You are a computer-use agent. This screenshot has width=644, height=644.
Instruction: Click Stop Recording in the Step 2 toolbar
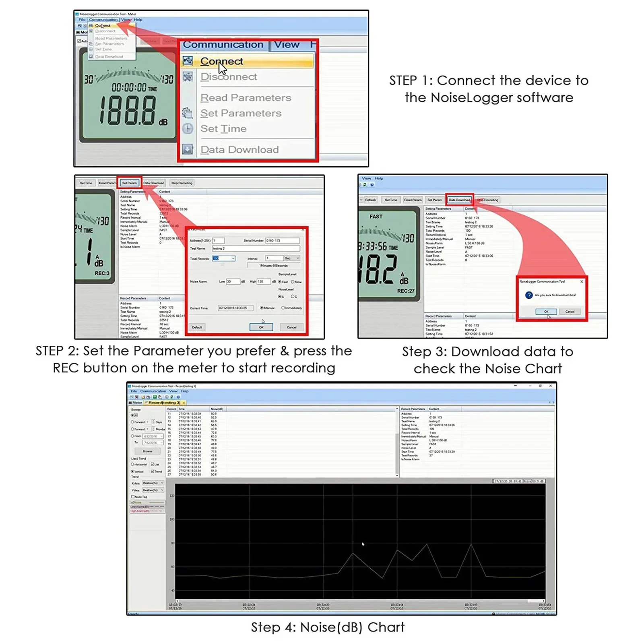click(x=182, y=183)
